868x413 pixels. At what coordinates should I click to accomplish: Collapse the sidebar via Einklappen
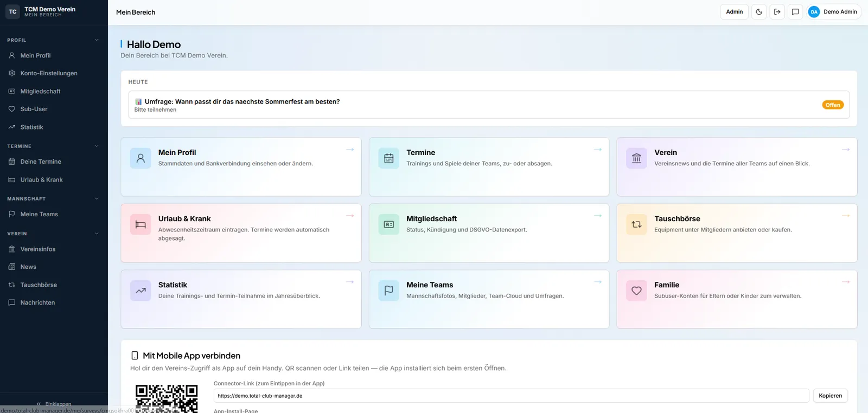54,404
